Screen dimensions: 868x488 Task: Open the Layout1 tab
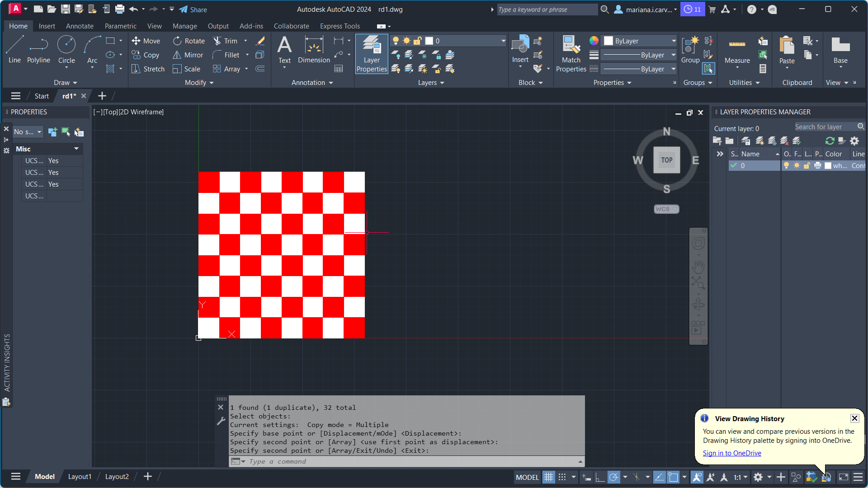click(x=80, y=476)
